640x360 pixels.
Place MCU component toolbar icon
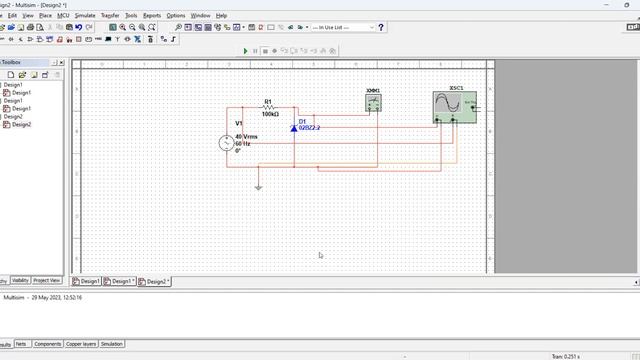150,39
